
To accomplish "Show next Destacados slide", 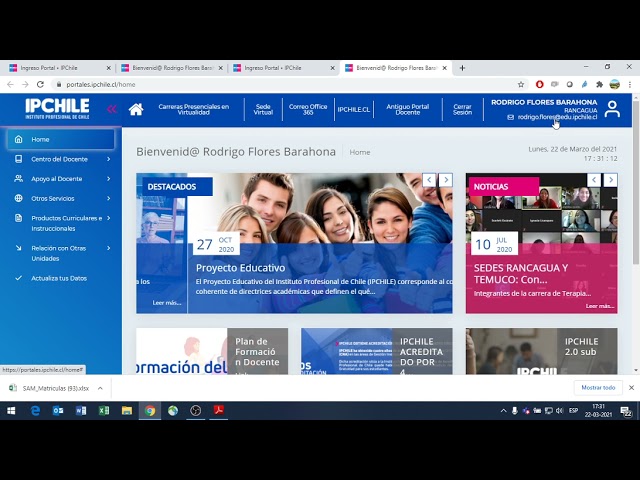I will 446,180.
